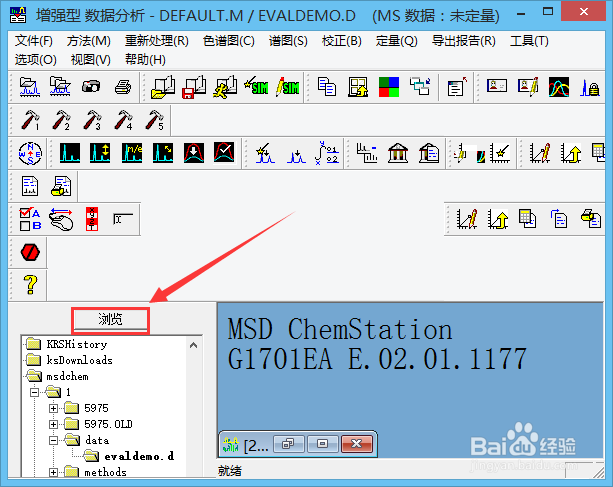This screenshot has width=613, height=487.
Task: Click the red vertical XYZT axis icon
Action: click(x=92, y=219)
